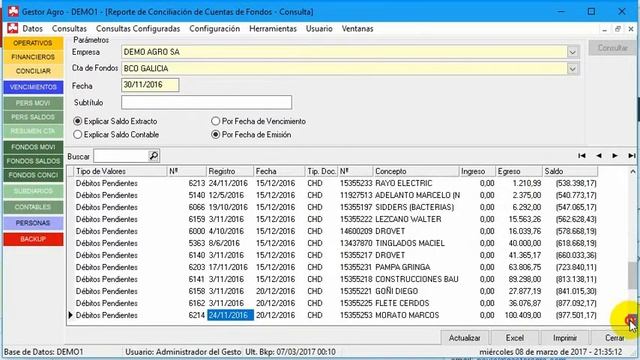640x360 pixels.
Task: Click PERS MOVI sidebar button
Action: point(33,103)
